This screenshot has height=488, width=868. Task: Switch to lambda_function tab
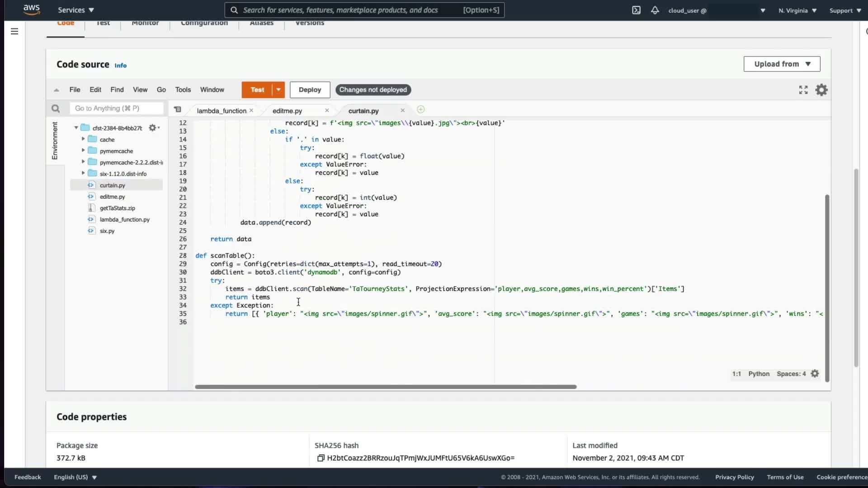tap(221, 111)
